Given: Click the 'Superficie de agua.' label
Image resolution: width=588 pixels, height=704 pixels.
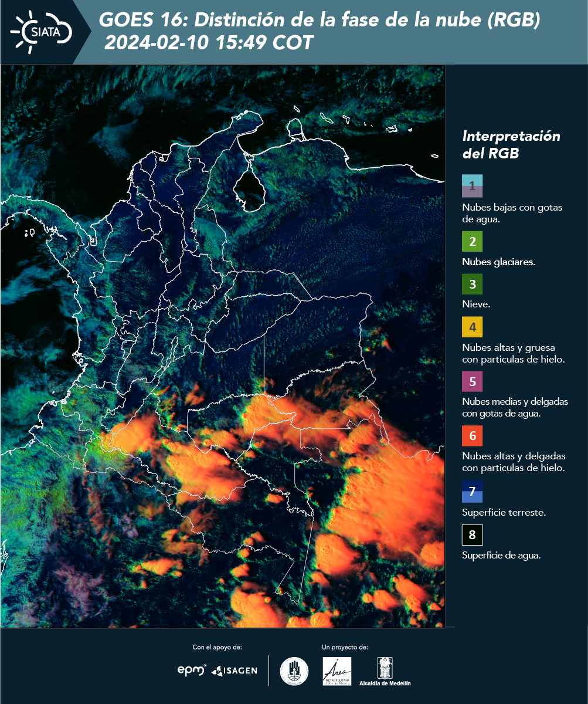Looking at the screenshot, I should click(501, 556).
